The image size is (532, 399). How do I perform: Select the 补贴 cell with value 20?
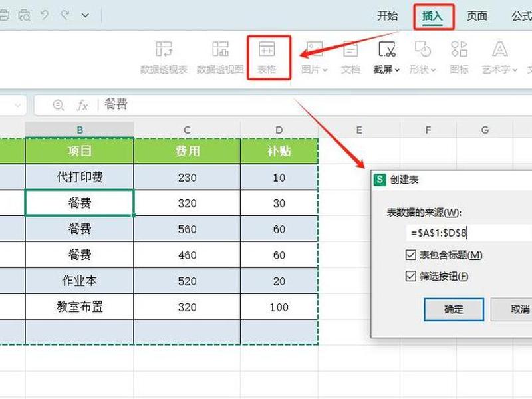279,281
